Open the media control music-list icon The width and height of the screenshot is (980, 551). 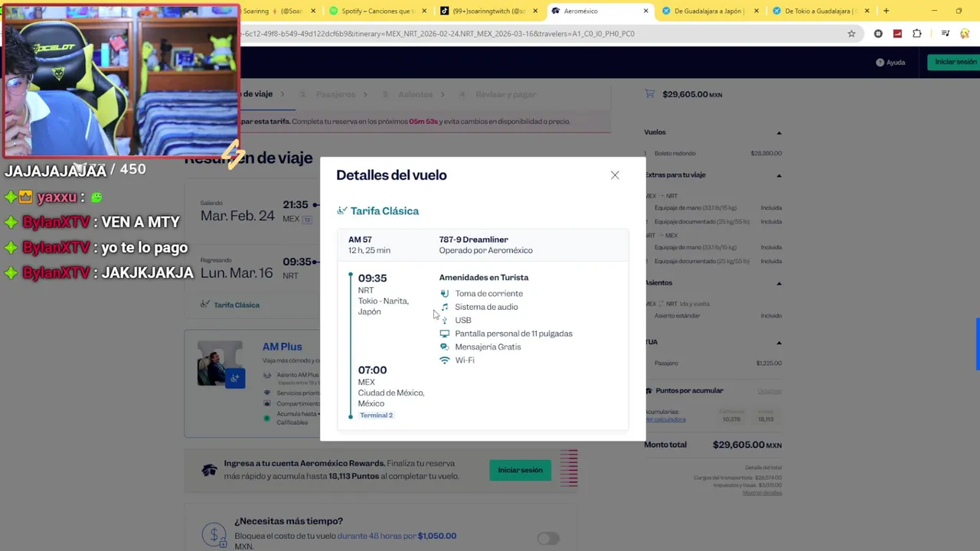tap(946, 34)
